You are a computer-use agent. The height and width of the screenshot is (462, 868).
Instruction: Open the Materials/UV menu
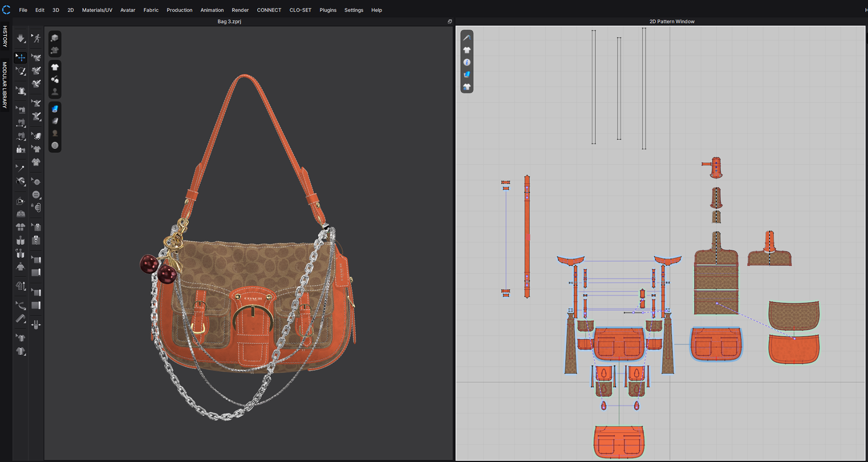(x=97, y=10)
